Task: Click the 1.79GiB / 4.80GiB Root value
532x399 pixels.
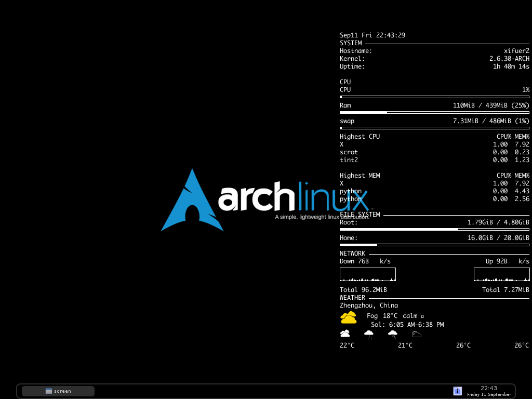Action: pos(498,222)
